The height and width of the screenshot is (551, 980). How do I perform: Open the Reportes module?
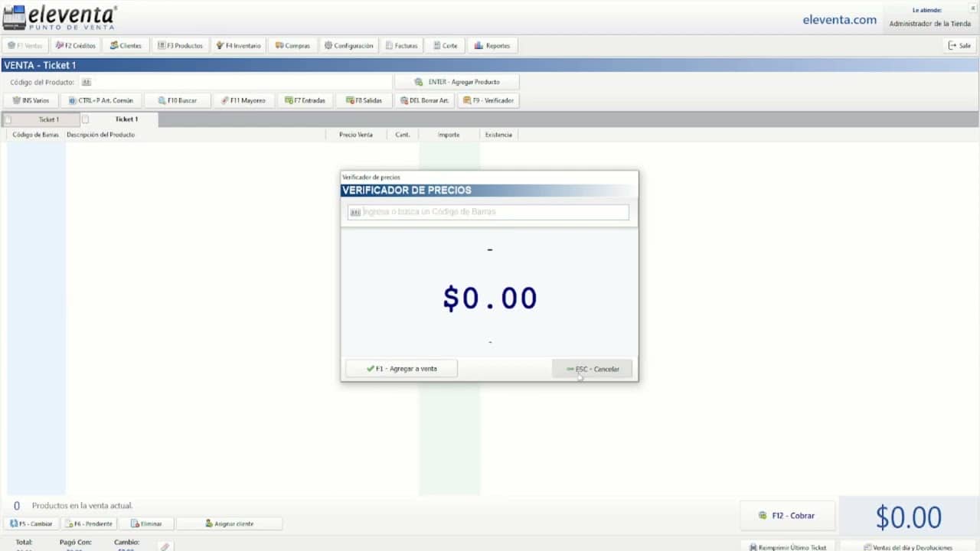coord(492,46)
